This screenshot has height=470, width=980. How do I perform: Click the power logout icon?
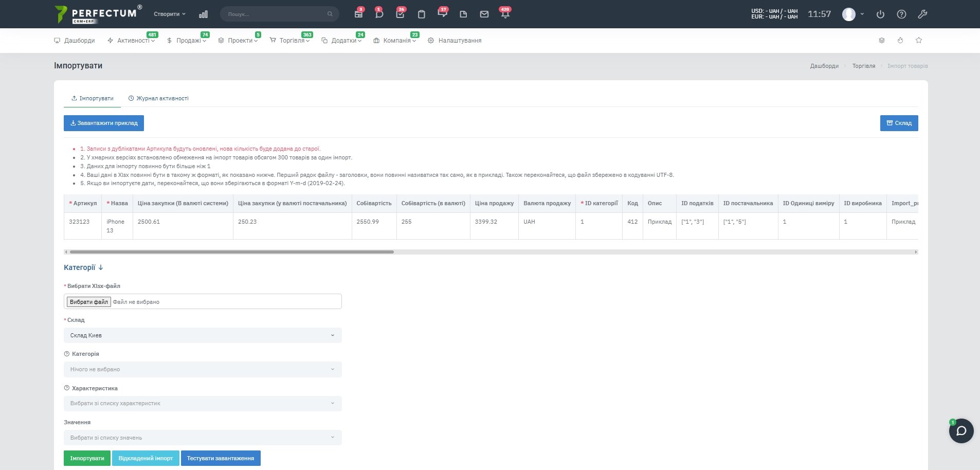point(880,14)
